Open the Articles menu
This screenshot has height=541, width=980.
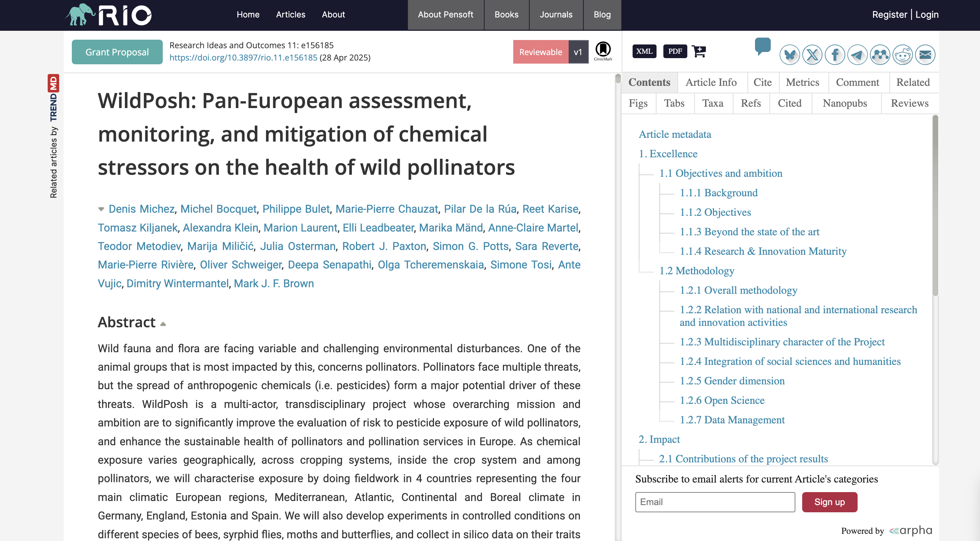click(x=291, y=14)
